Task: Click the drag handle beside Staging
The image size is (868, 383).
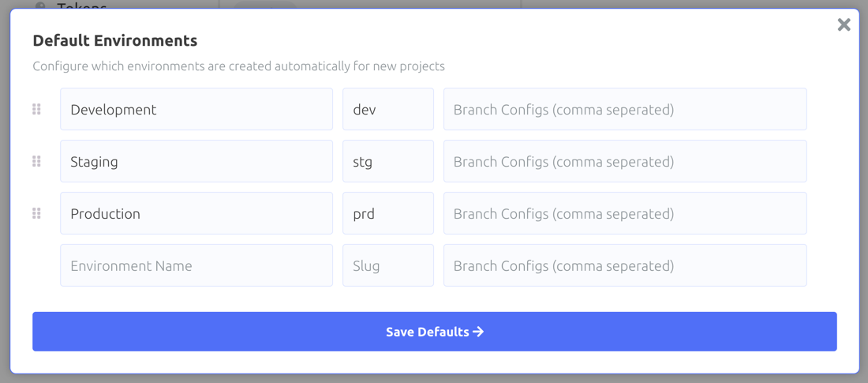Action: pos(36,161)
